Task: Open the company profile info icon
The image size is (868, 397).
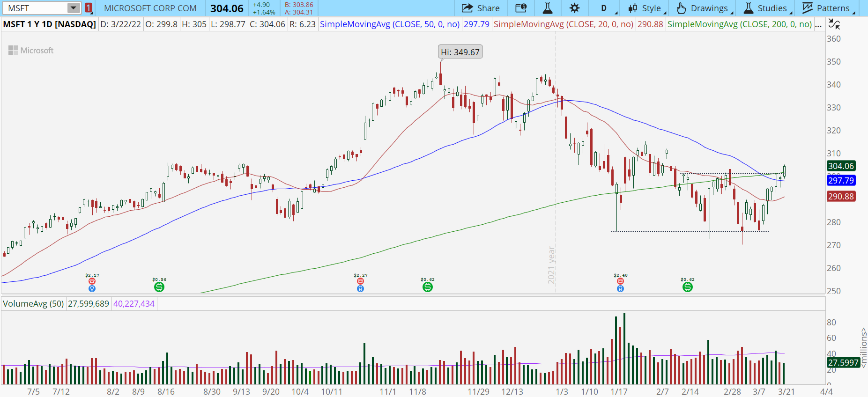Action: (x=521, y=8)
